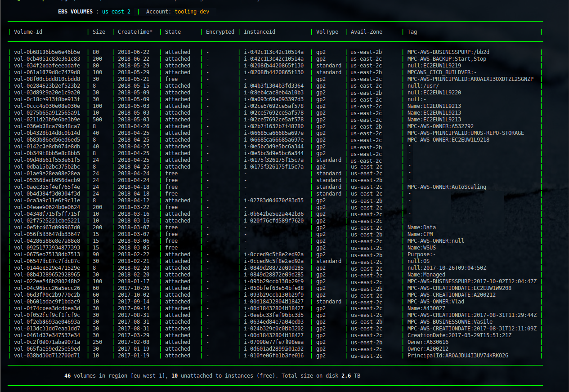Click the volume ID starting with vol-0211d
Image resolution: width=569 pixels, height=392 pixels.
tap(47, 120)
